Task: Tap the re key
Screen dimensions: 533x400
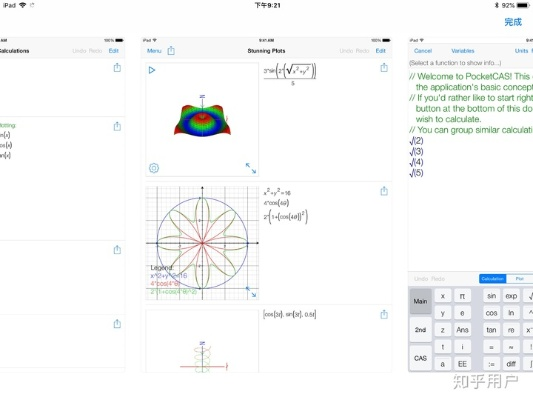Action: point(511,330)
